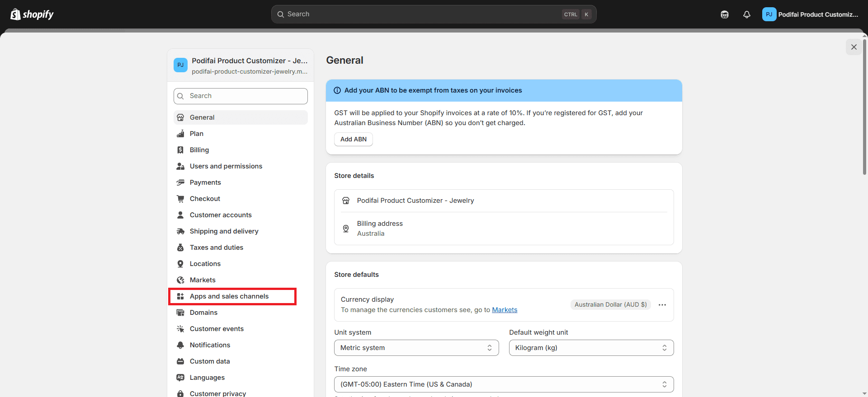Click the page vertical scrollbar

[x=864, y=107]
